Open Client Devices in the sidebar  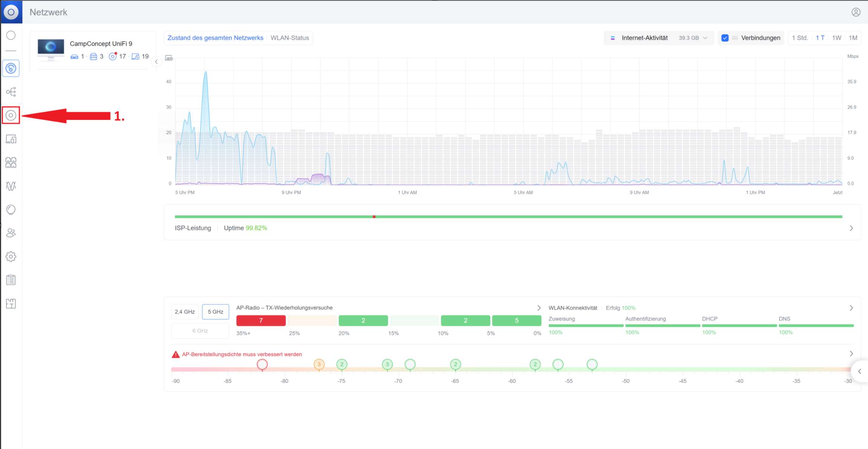click(x=11, y=139)
